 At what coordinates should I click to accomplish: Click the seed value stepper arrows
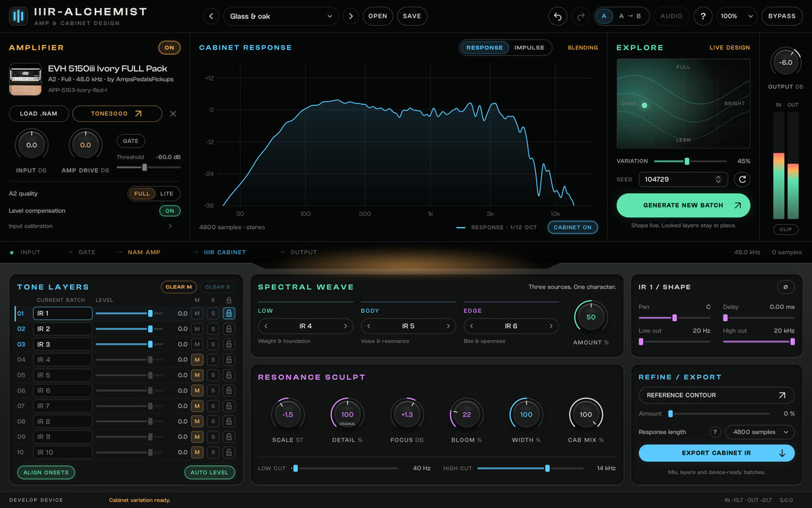(719, 179)
